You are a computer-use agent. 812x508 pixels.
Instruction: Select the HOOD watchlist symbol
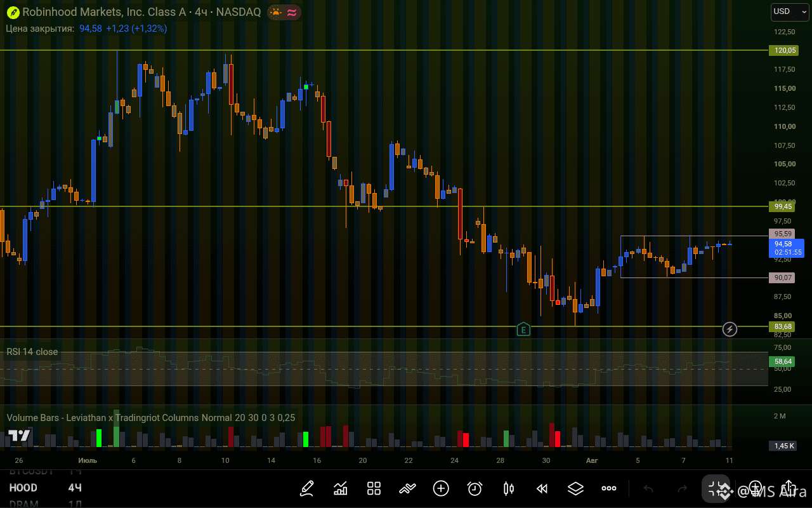pos(23,488)
